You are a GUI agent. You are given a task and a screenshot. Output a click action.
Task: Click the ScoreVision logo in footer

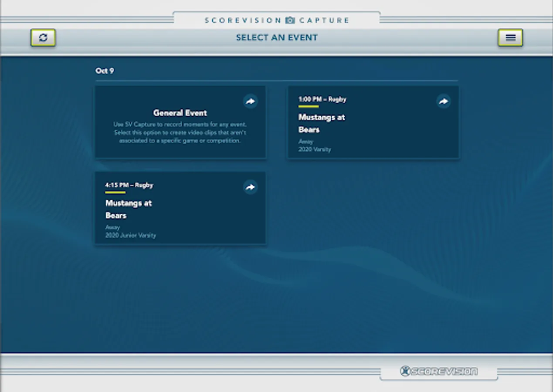point(439,371)
